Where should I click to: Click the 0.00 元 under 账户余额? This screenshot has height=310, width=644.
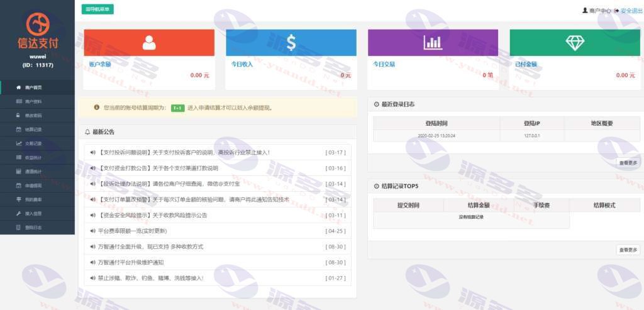coord(200,75)
